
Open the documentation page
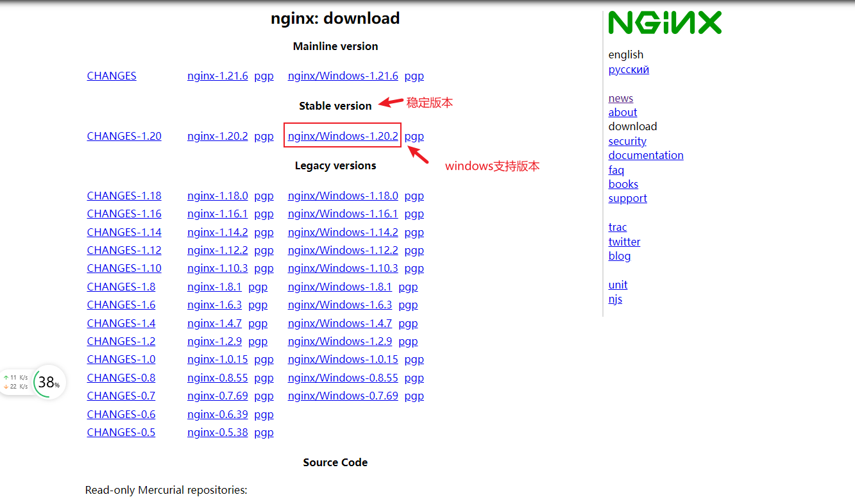point(646,155)
